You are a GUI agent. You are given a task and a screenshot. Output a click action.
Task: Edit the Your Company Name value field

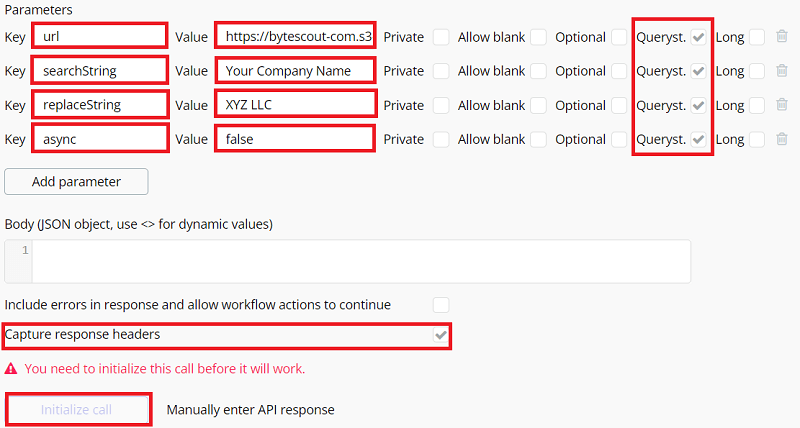(x=295, y=71)
